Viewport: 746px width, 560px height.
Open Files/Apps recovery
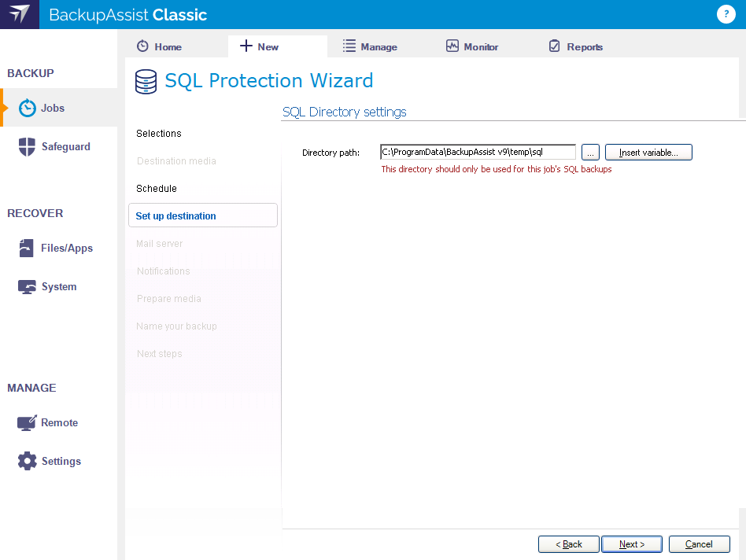coord(67,249)
